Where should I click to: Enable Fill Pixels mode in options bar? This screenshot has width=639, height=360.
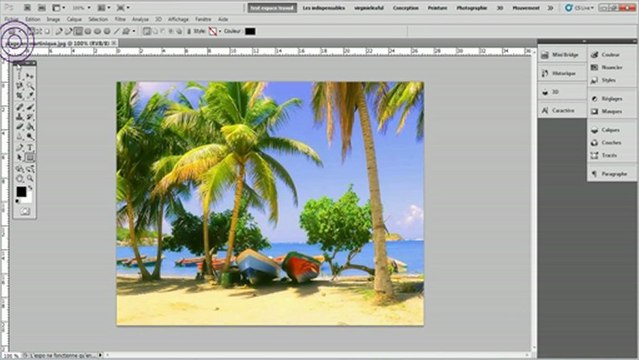(47, 31)
